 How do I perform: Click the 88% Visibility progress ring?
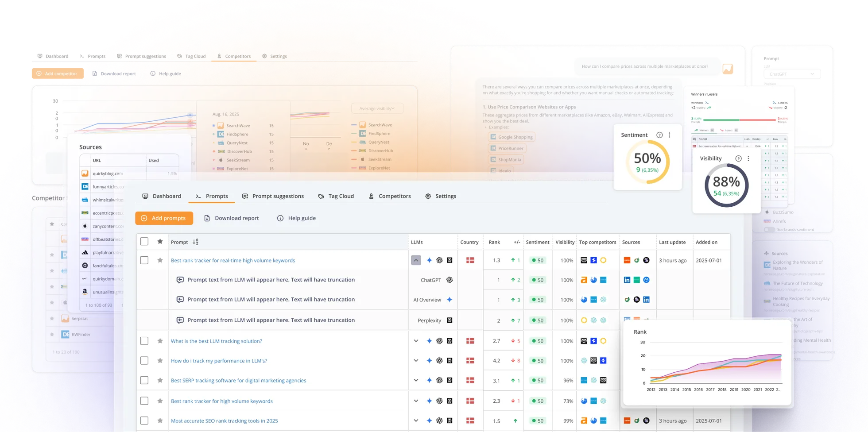[x=726, y=186]
